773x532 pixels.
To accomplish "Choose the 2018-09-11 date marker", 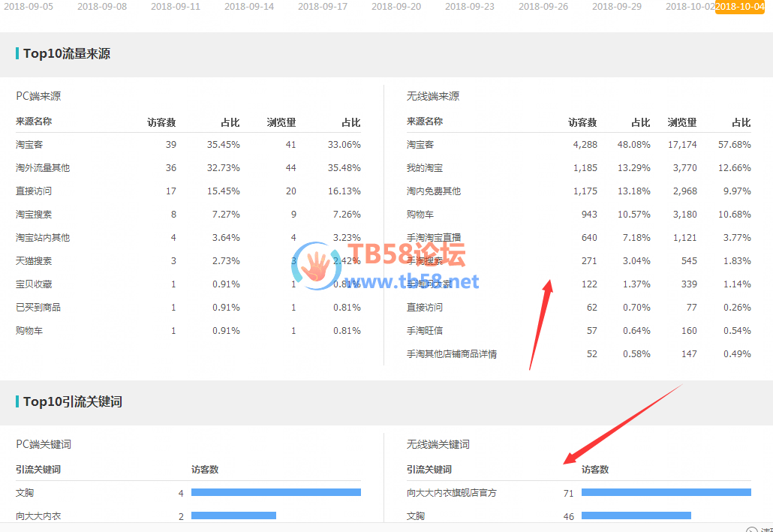I will click(x=176, y=7).
